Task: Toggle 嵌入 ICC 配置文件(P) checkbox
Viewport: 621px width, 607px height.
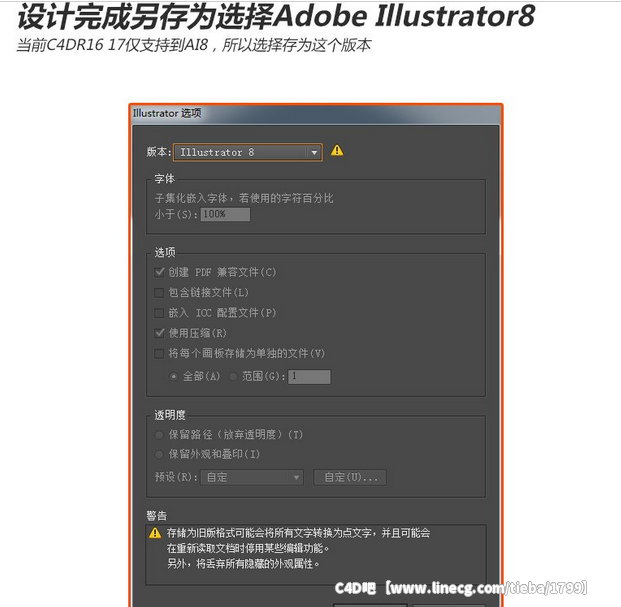Action: pos(159,313)
